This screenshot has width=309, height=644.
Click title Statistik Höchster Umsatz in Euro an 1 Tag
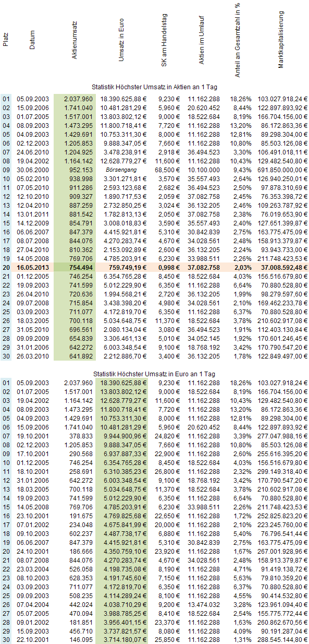(x=154, y=374)
